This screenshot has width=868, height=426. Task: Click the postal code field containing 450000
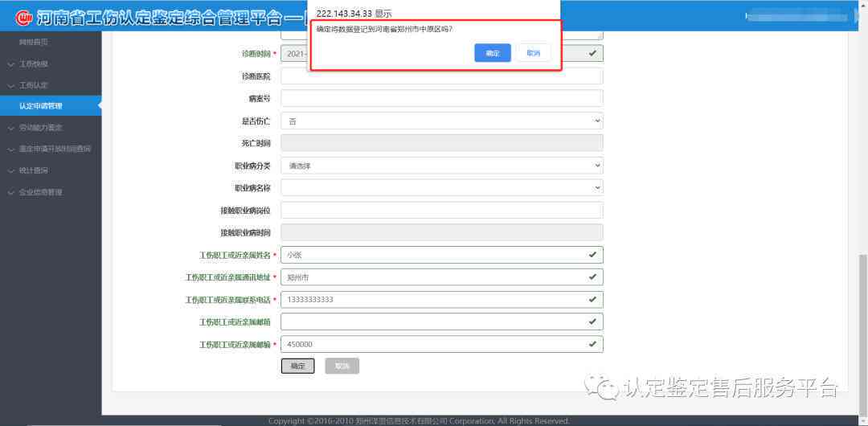[442, 344]
